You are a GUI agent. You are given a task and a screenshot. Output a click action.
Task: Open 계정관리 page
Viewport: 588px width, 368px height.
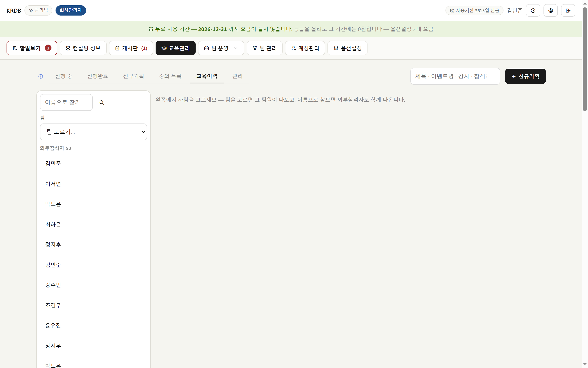click(305, 48)
